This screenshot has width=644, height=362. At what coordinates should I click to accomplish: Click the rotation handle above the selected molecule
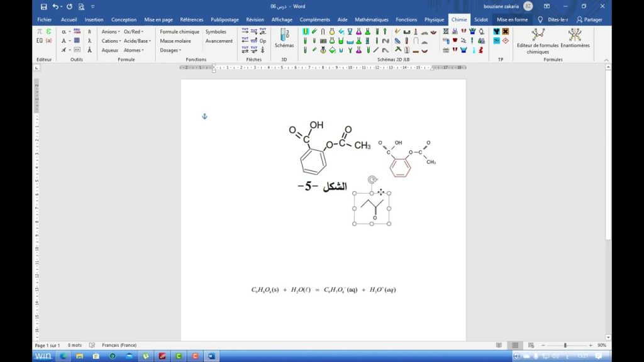372,180
